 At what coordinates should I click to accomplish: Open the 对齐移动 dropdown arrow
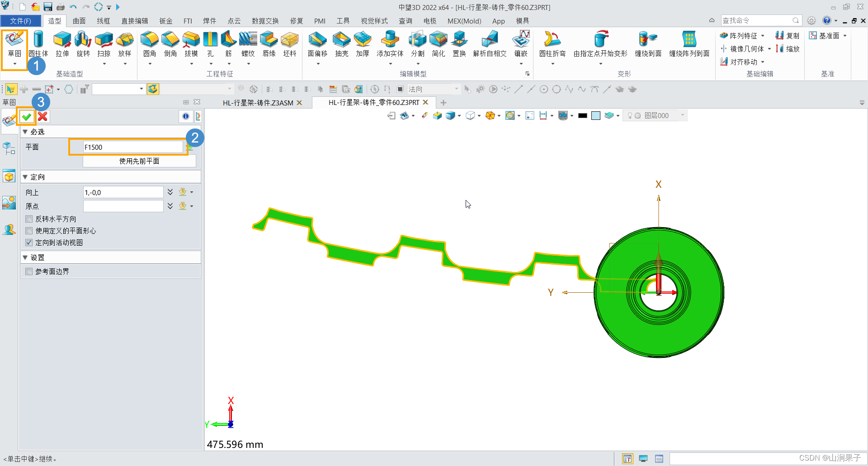[x=763, y=62]
